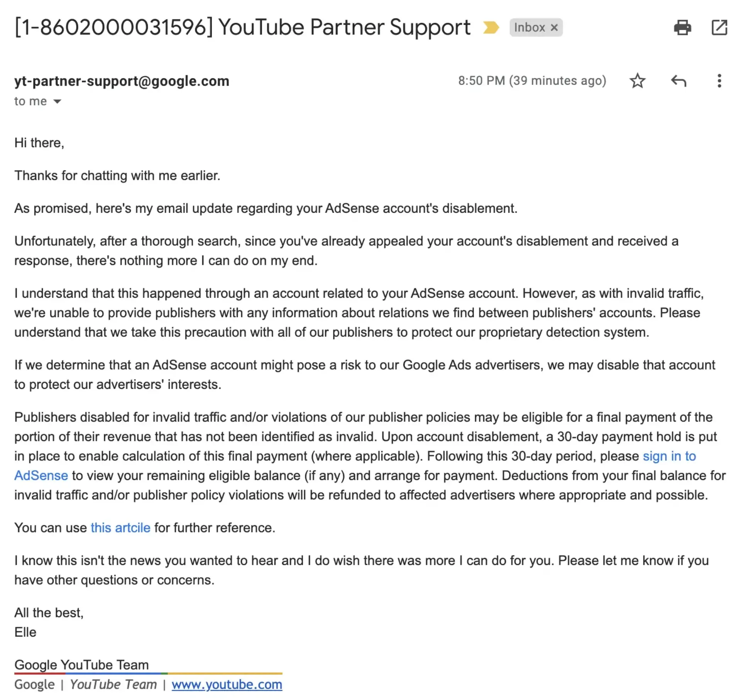Click the reply arrow near the timestamp
The width and height of the screenshot is (741, 700).
[x=679, y=81]
